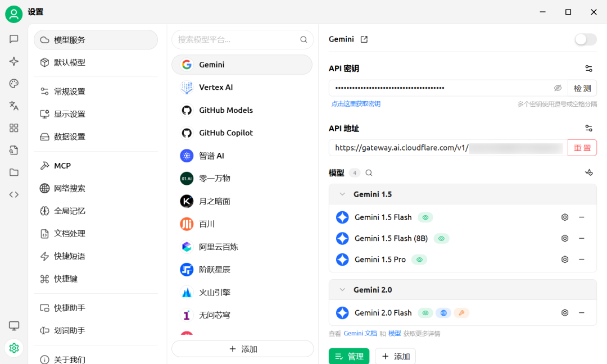Open the 快捷短语 settings section
The image size is (607, 364).
[x=96, y=256]
